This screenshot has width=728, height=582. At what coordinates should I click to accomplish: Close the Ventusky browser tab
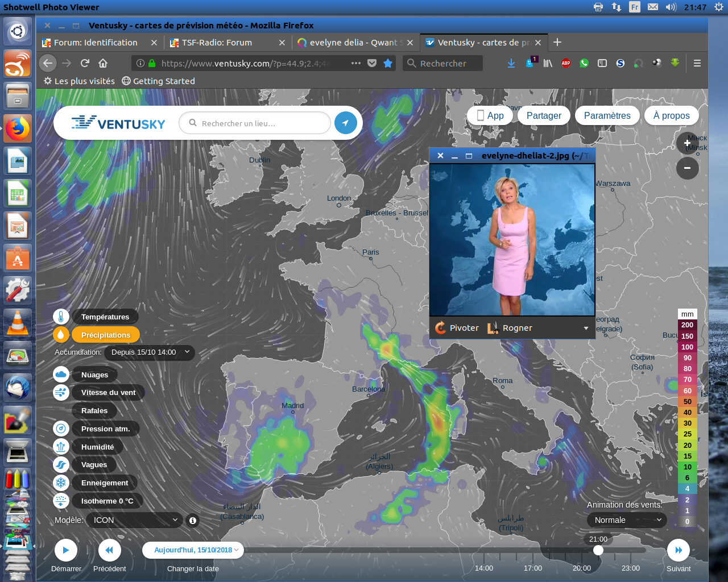point(538,43)
